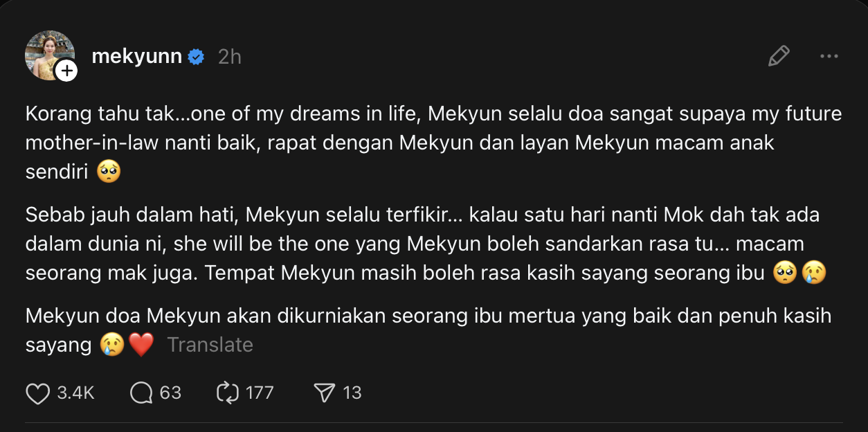Screen dimensions: 868x432
Task: Open mekyunn's profile picture
Action: (x=47, y=53)
